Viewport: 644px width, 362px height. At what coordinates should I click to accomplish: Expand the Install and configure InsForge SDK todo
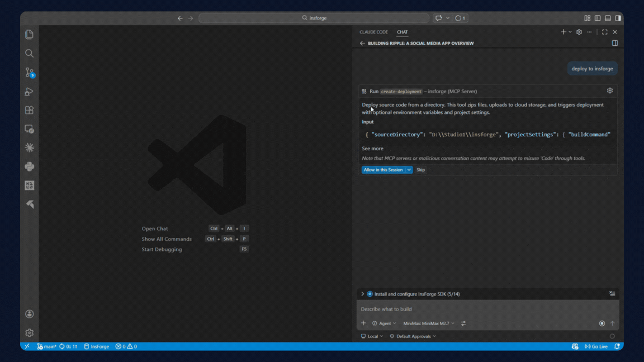pos(362,294)
